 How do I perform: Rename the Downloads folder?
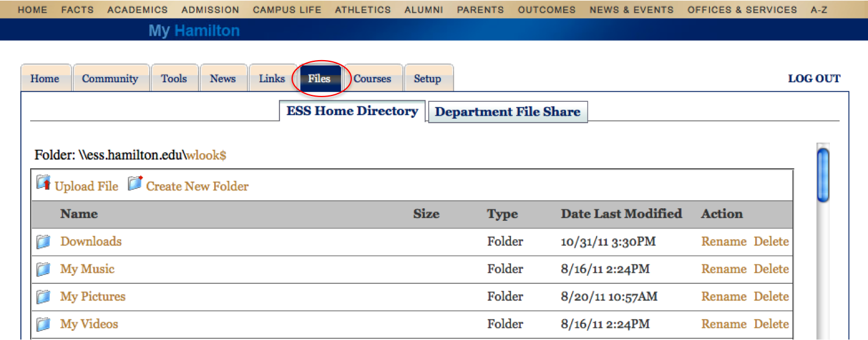click(724, 242)
